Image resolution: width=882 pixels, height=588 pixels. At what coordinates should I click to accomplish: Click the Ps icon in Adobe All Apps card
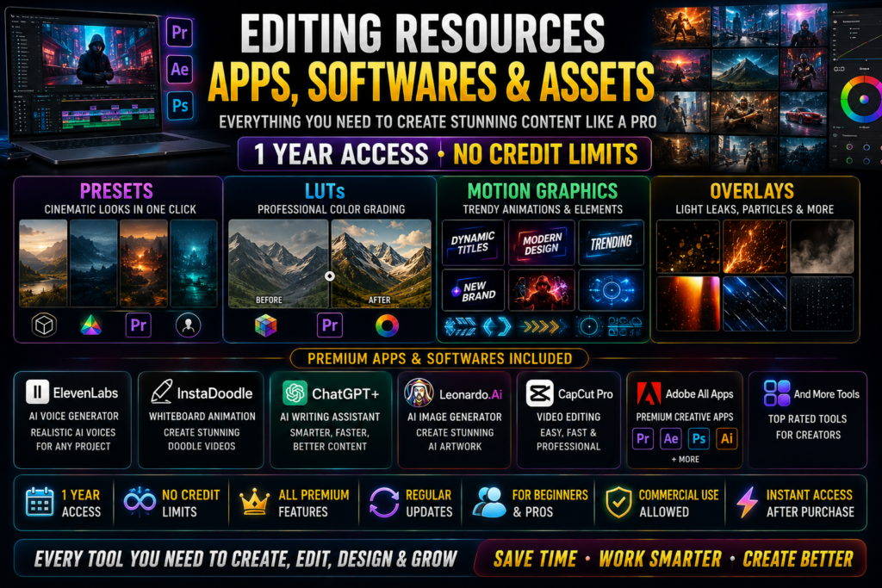tap(699, 438)
